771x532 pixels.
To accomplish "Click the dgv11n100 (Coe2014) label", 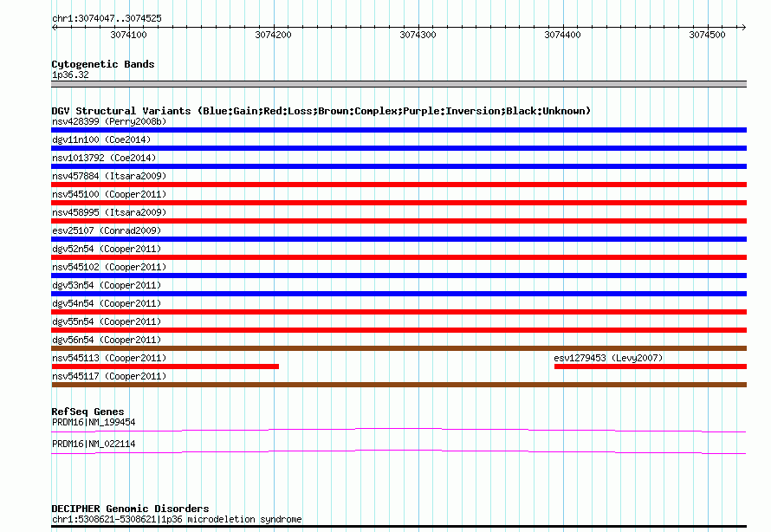I will tap(101, 139).
